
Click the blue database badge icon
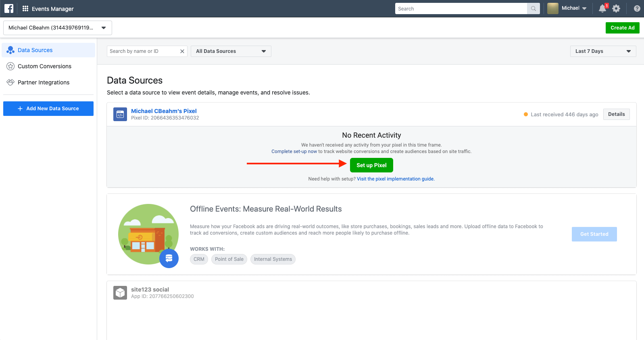(169, 258)
